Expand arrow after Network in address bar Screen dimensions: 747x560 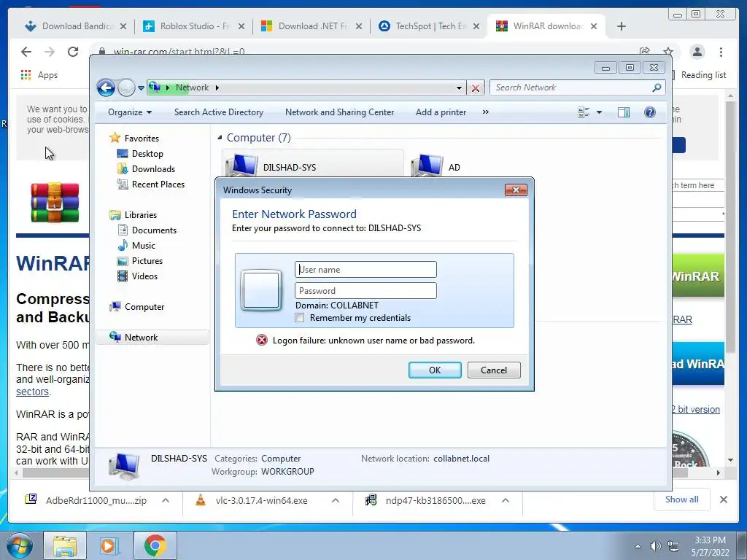217,87
